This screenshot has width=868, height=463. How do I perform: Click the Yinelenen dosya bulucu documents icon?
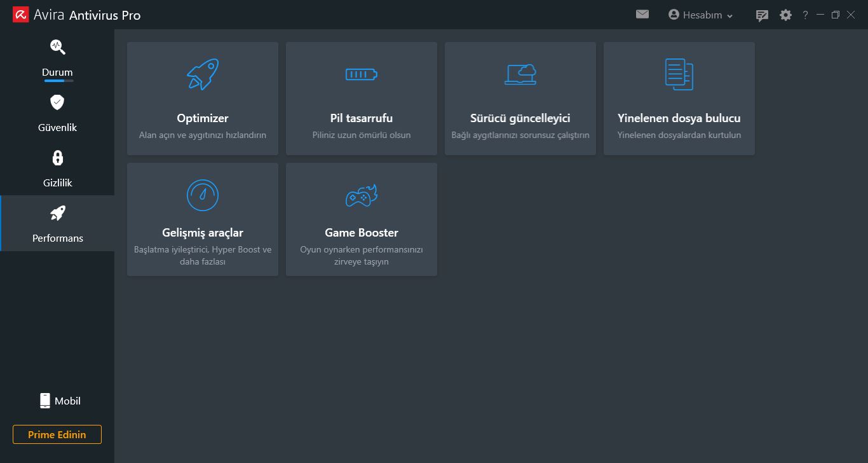(x=679, y=74)
